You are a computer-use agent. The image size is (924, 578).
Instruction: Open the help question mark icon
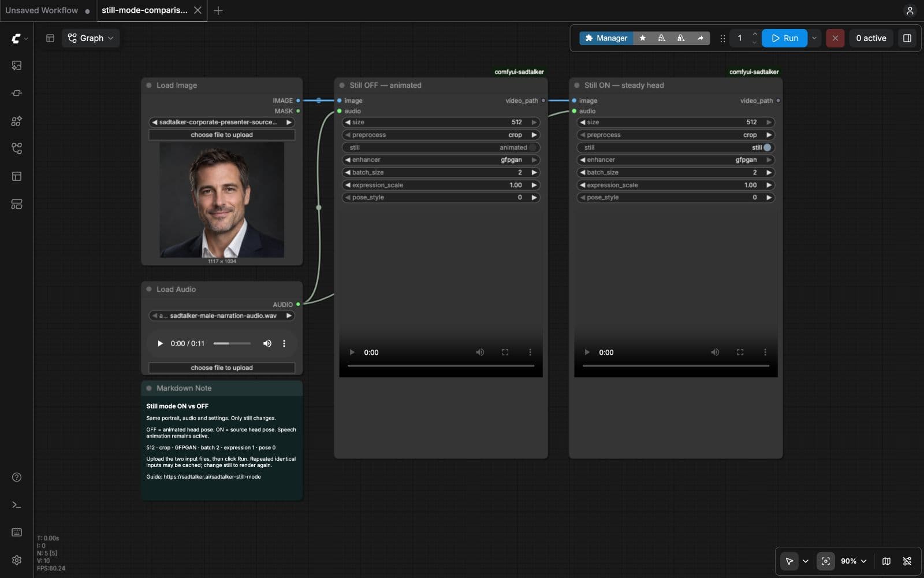[x=17, y=477]
